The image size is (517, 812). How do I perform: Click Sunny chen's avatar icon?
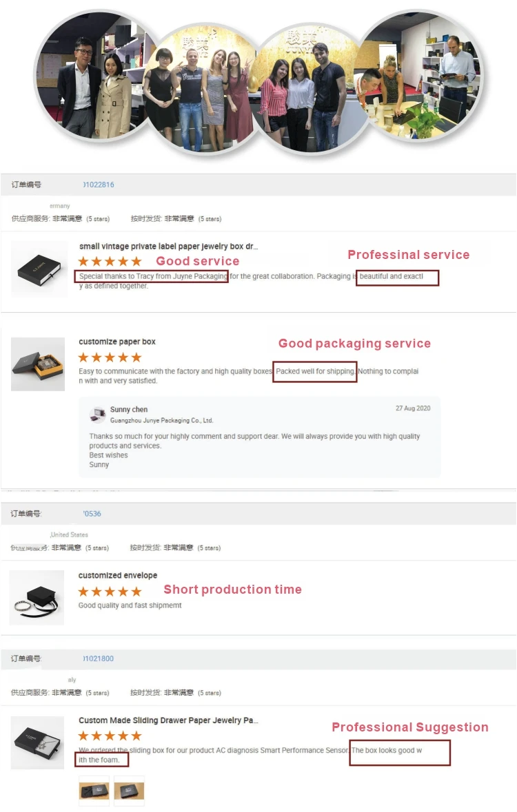coord(97,415)
